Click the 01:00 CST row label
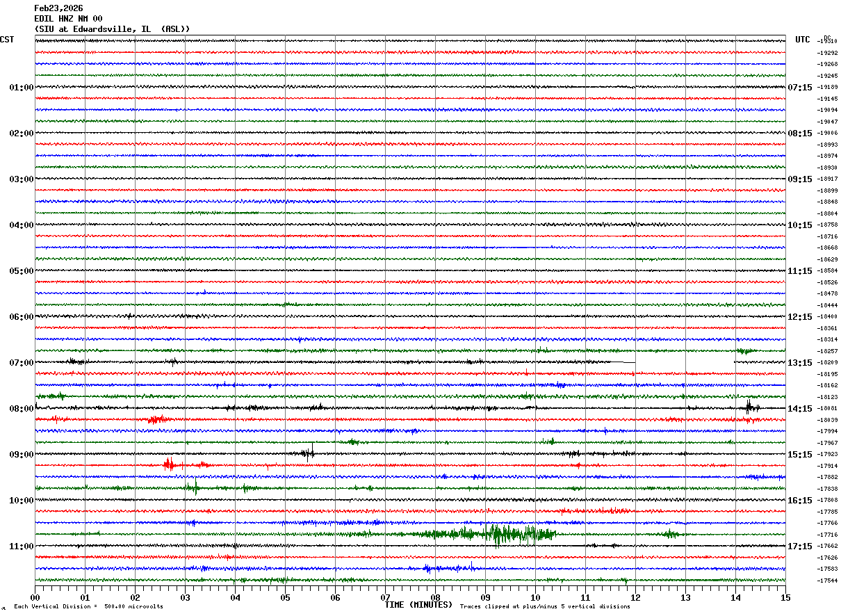The height and width of the screenshot is (616, 841). pos(22,88)
